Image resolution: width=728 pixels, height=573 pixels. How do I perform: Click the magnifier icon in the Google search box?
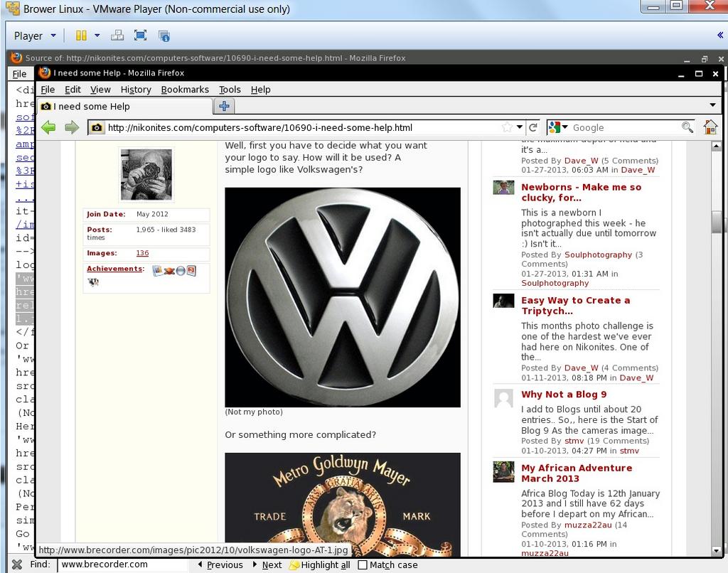(x=687, y=127)
